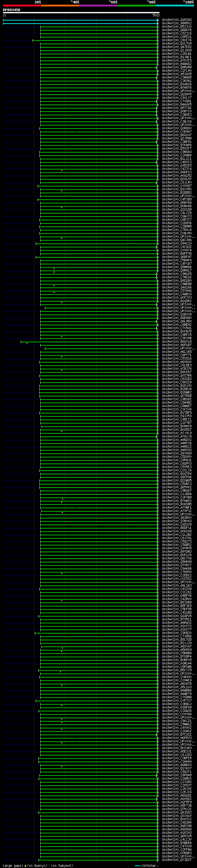Screen dimensions: 197x868
Task: Select hit label UniRef100_A7AIJ9
Action: (x=176, y=436)
